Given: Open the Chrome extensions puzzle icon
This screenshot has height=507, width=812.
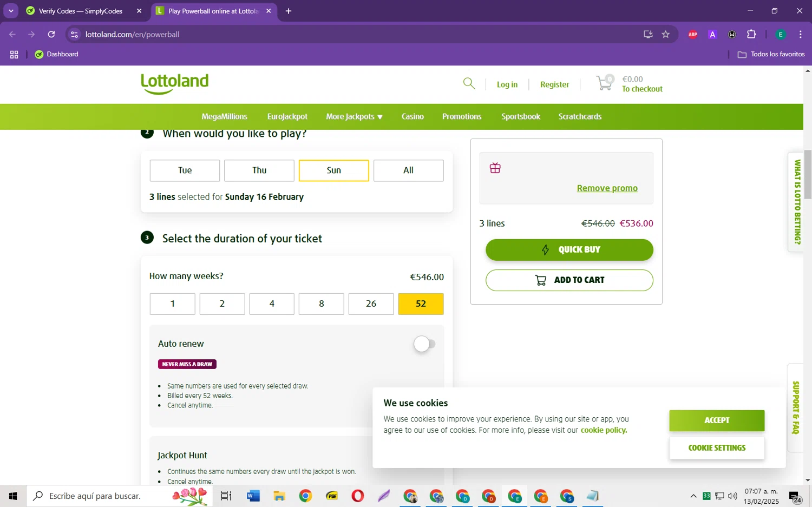Looking at the screenshot, I should click(751, 34).
